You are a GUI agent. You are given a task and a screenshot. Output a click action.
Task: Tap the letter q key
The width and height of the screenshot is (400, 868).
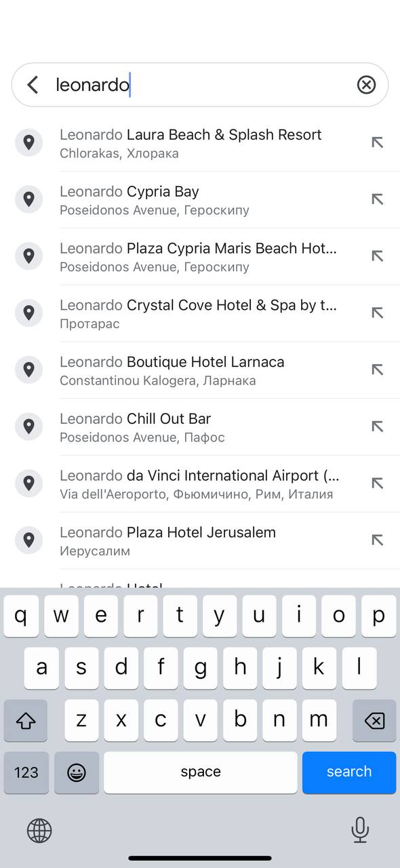tap(21, 616)
